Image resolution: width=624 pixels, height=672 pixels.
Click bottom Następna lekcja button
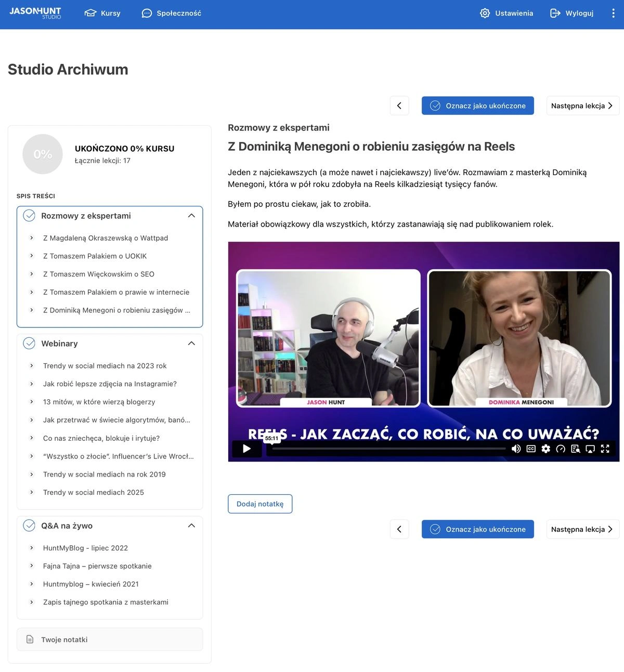[582, 529]
